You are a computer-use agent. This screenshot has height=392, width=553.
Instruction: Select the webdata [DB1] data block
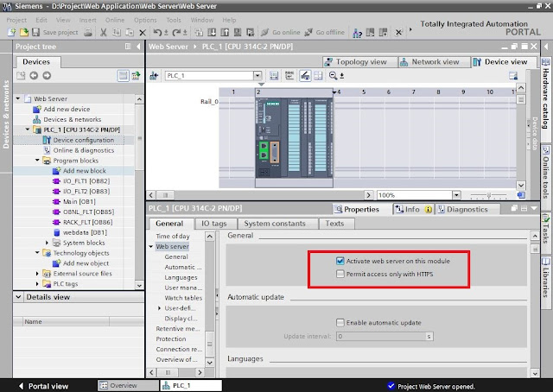coord(85,232)
